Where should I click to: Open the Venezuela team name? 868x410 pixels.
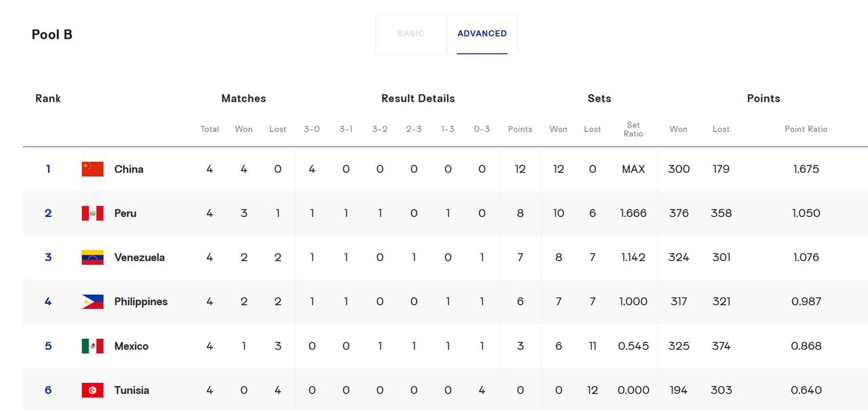[140, 258]
